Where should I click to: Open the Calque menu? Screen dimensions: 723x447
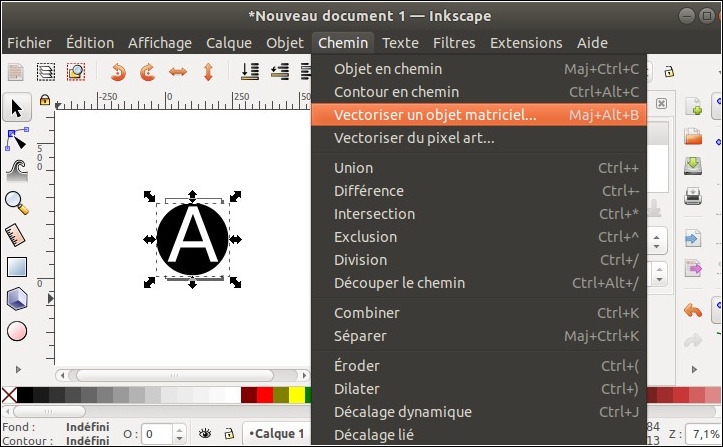click(229, 43)
